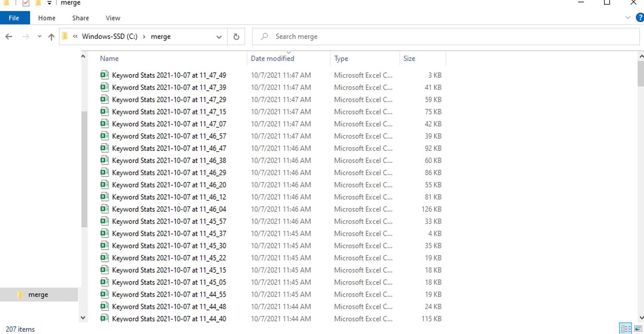
Task: Select file name Keyword Stats 2021-10-07 at 11_44_40
Action: [x=169, y=319]
